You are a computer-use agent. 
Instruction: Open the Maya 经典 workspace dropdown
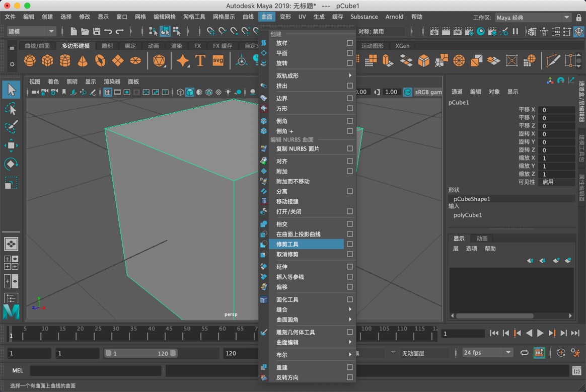pos(531,17)
